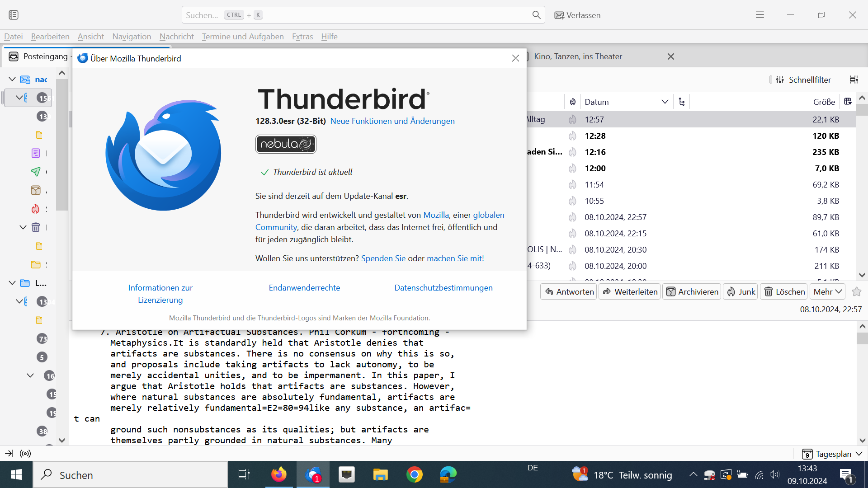Toggle junk status of the 12:28 message

pyautogui.click(x=572, y=136)
